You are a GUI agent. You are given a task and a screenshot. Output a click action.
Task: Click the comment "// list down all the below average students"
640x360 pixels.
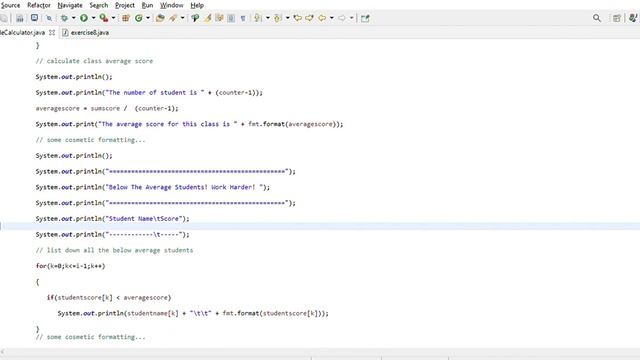114,250
